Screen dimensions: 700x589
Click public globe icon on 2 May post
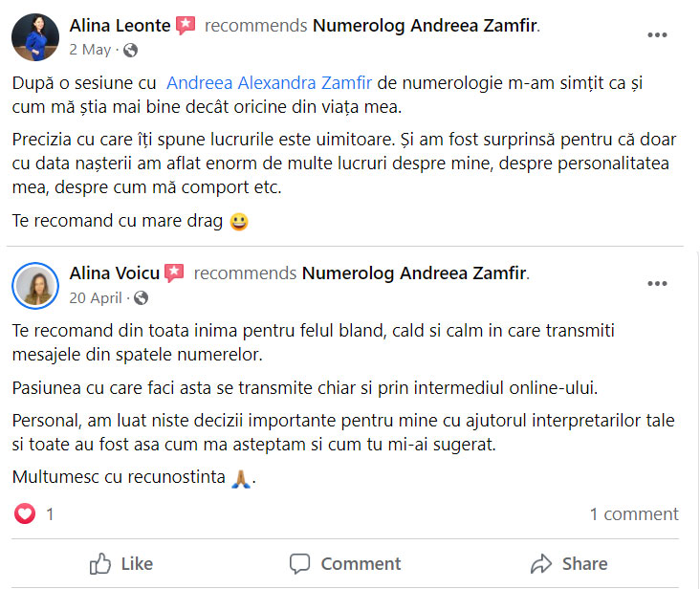tap(131, 50)
